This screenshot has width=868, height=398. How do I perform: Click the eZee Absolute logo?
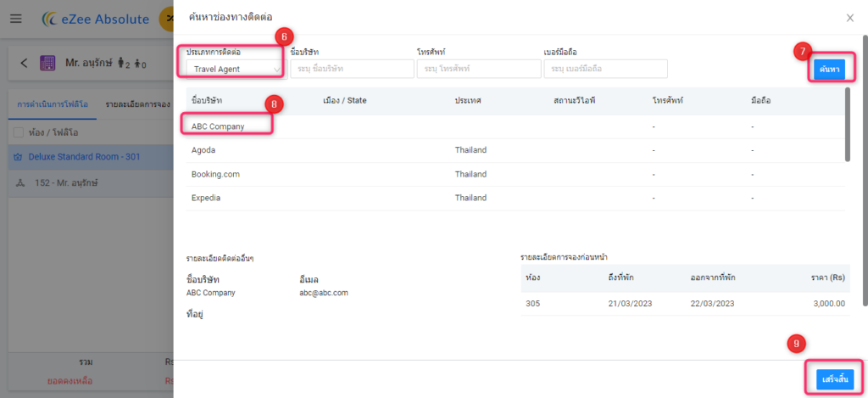click(96, 20)
